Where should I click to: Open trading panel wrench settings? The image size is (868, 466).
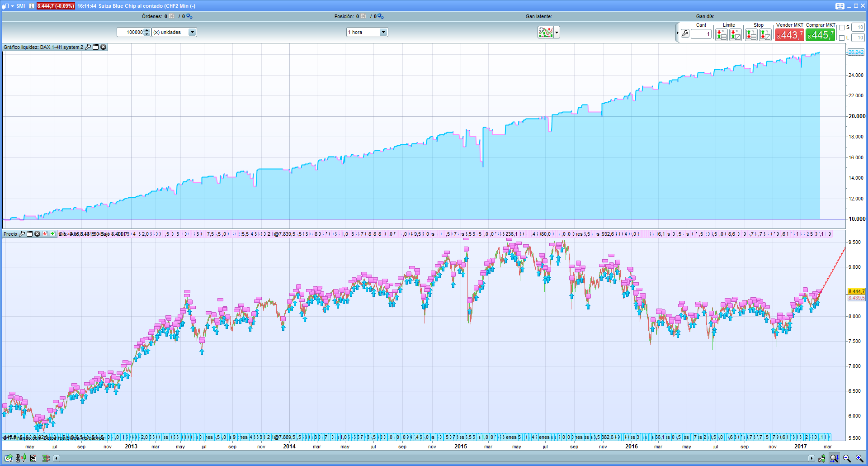point(685,33)
